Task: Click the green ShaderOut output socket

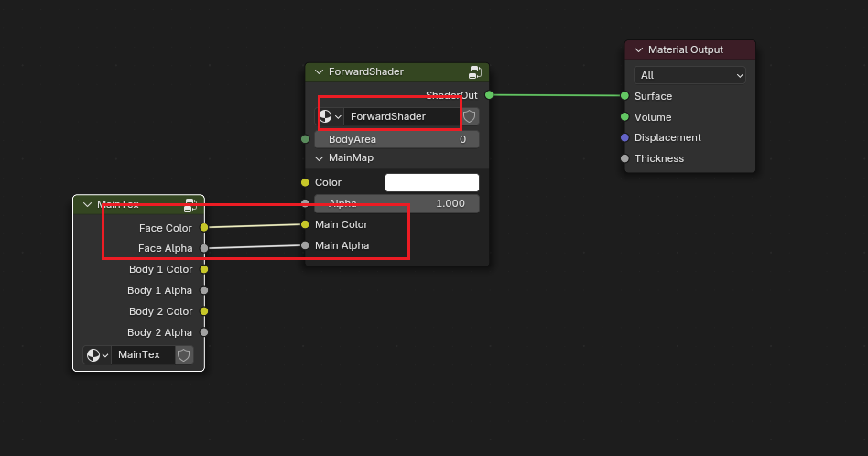Action: pos(489,94)
